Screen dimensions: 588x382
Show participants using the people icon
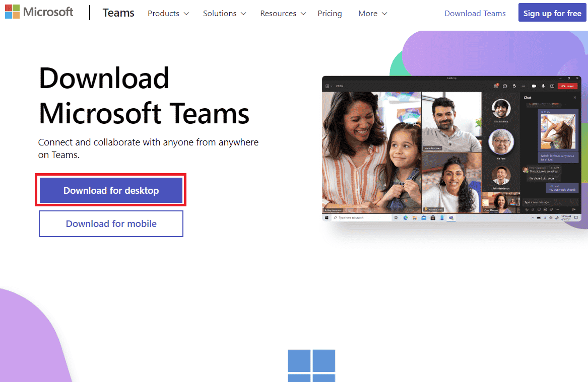[496, 86]
